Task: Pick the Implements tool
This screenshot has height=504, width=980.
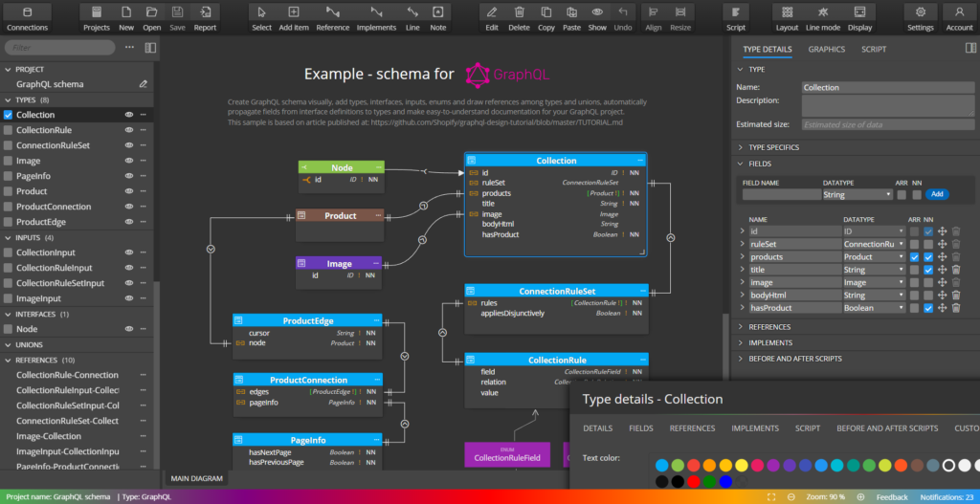Action: point(376,18)
